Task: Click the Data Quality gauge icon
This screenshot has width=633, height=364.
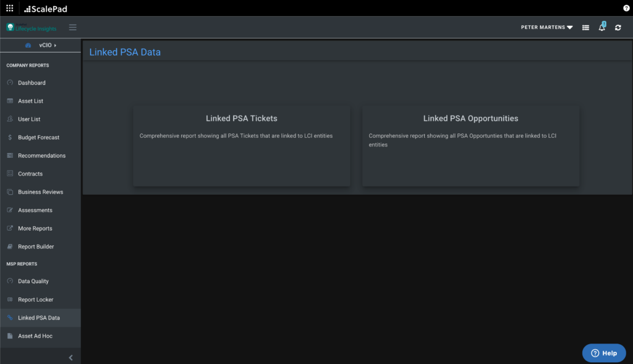Action: [x=10, y=281]
